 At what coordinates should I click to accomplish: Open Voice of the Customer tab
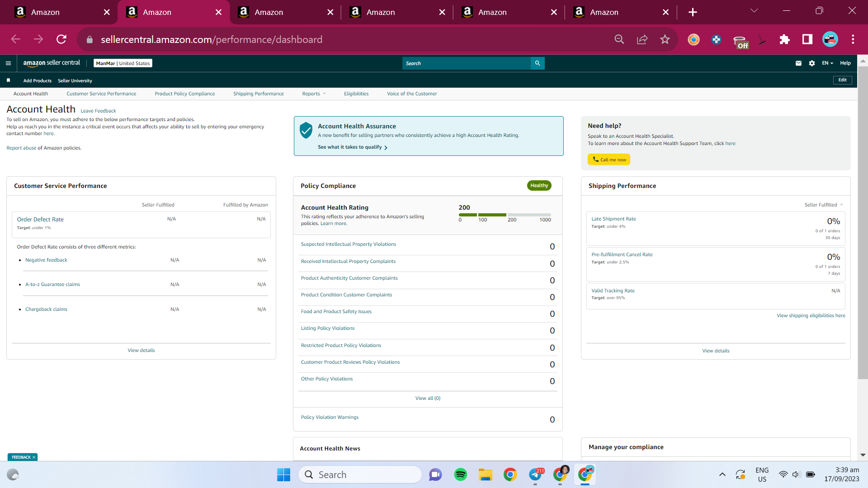pyautogui.click(x=412, y=94)
